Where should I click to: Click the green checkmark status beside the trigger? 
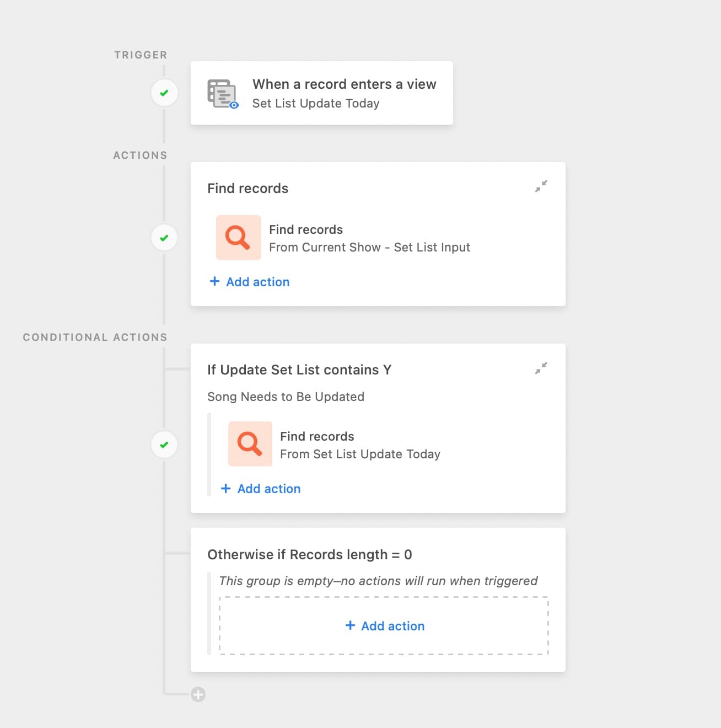[x=164, y=93]
